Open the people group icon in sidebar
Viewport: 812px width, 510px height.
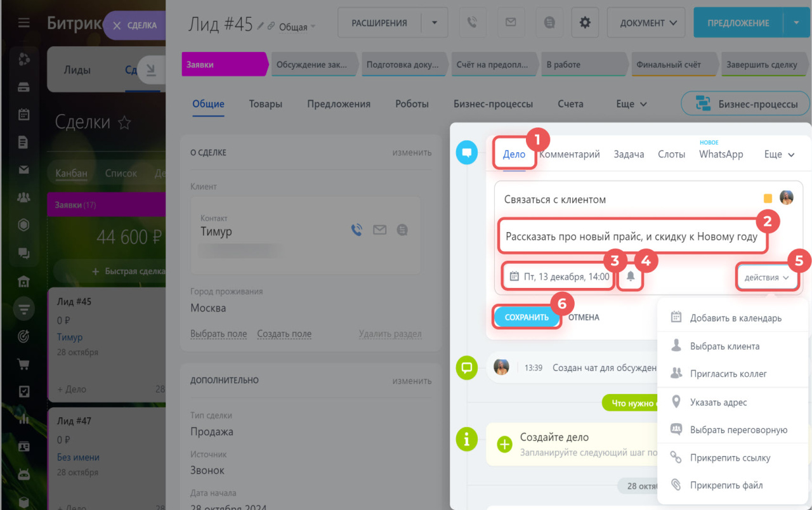(23, 197)
